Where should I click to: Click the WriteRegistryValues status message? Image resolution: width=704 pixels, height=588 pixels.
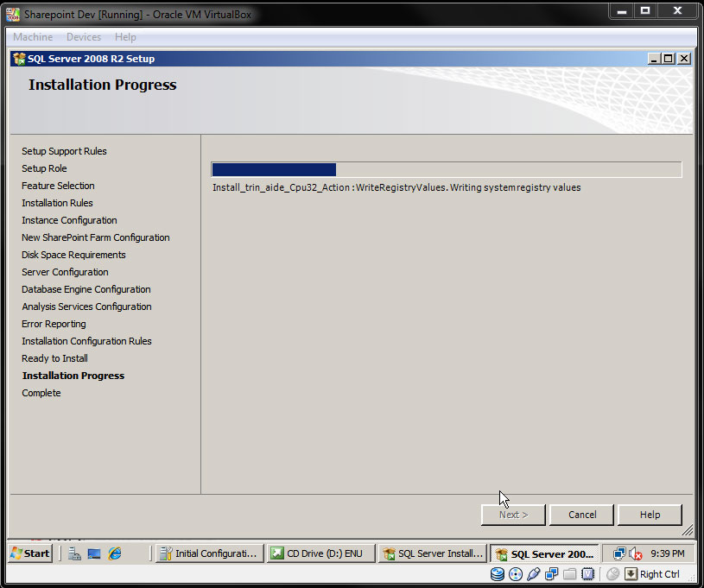(x=396, y=187)
